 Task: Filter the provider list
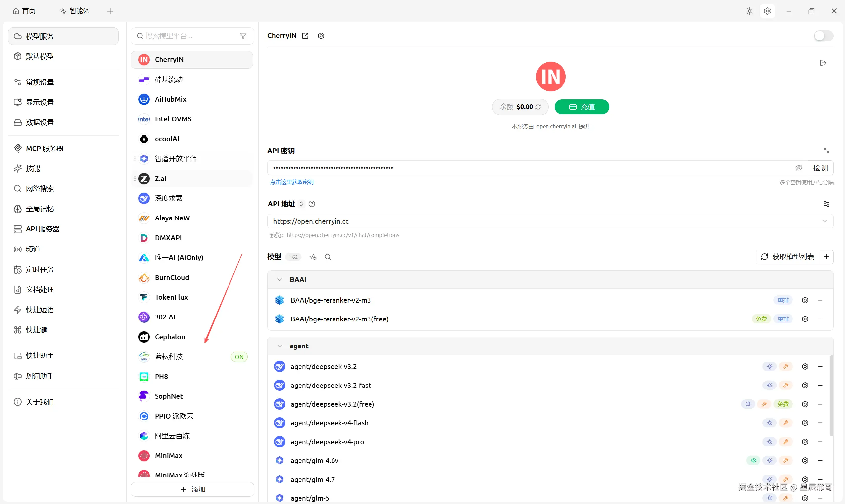[x=243, y=36]
